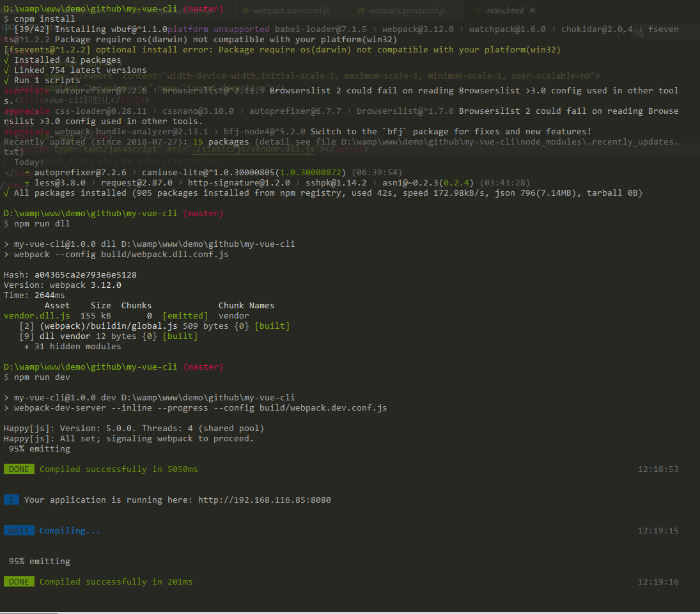700x614 pixels.
Task: Switch to the webpack.prod.conf.js editor tab
Action: pos(402,10)
